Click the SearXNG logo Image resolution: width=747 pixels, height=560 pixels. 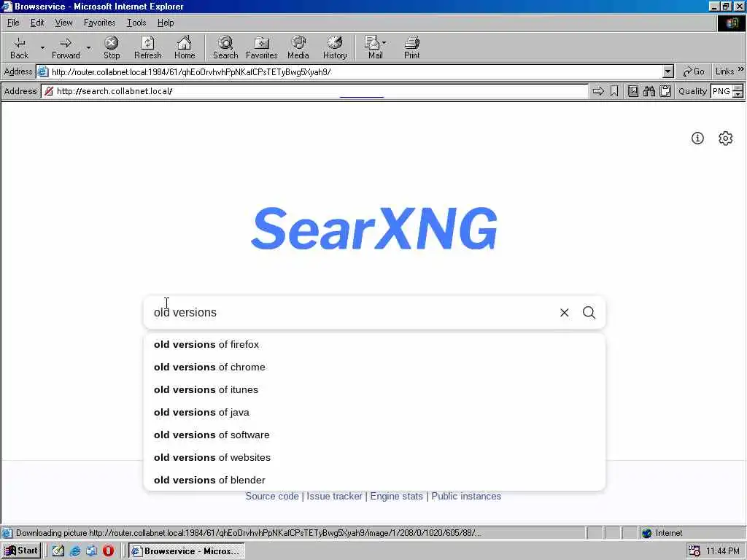pyautogui.click(x=374, y=228)
